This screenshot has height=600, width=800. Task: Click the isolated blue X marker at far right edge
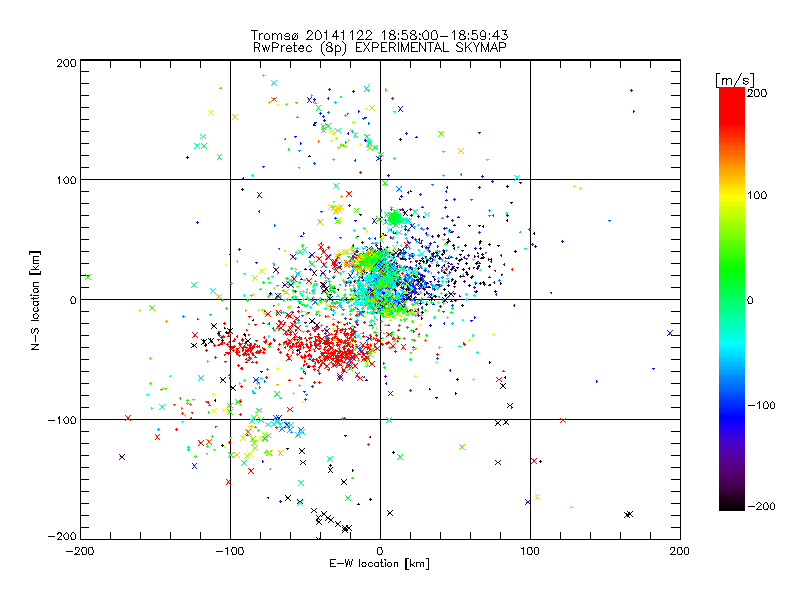670,333
